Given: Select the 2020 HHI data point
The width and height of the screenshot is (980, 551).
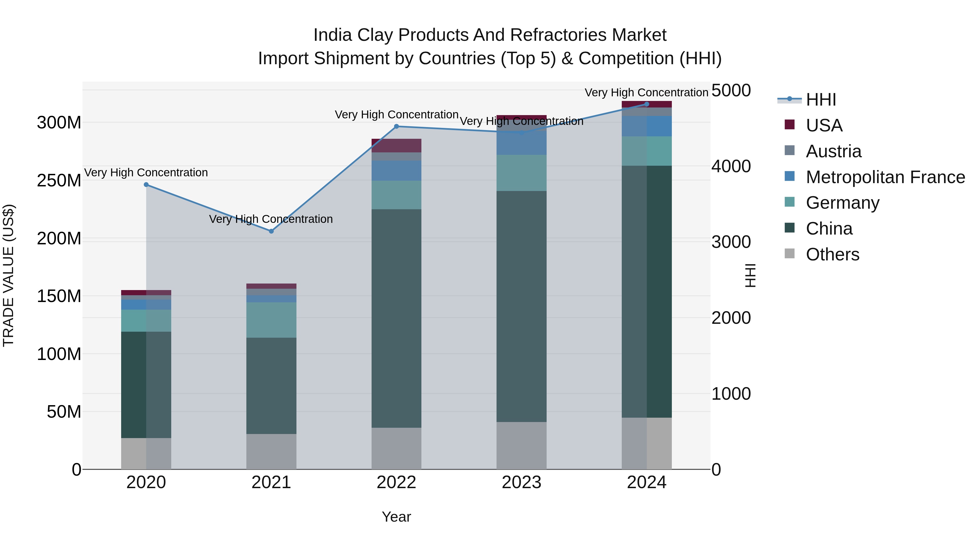Looking at the screenshot, I should point(146,185).
